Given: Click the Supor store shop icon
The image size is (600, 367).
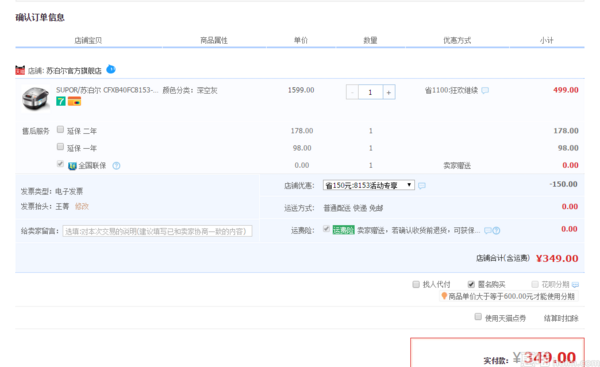Looking at the screenshot, I should click(x=20, y=70).
